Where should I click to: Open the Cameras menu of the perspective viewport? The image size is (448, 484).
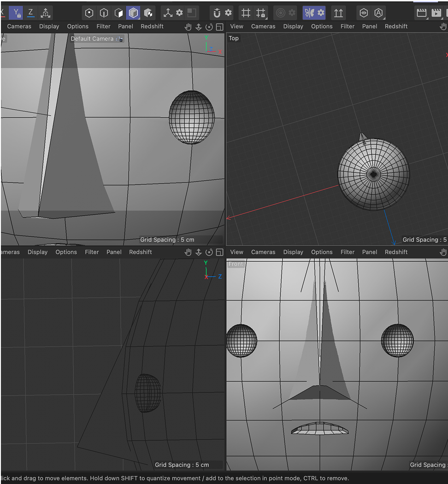coord(19,26)
